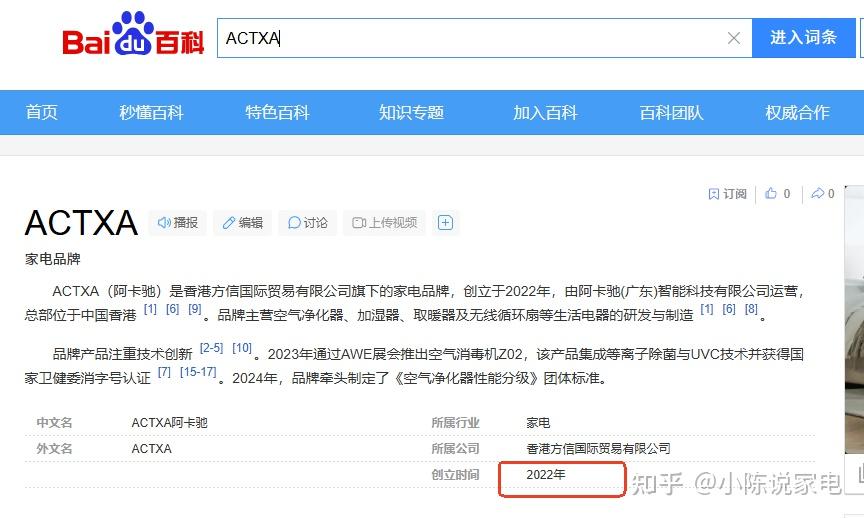Viewport: 864px width, 518px height.
Task: Select the ACTXA entry title heading
Action: click(81, 223)
